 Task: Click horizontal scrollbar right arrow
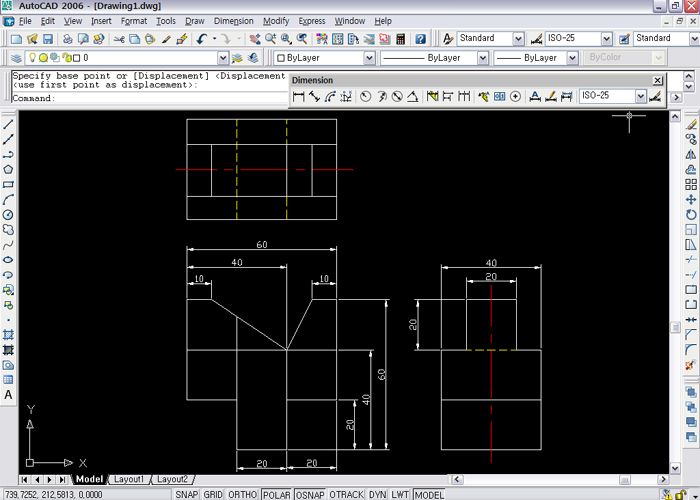click(663, 479)
